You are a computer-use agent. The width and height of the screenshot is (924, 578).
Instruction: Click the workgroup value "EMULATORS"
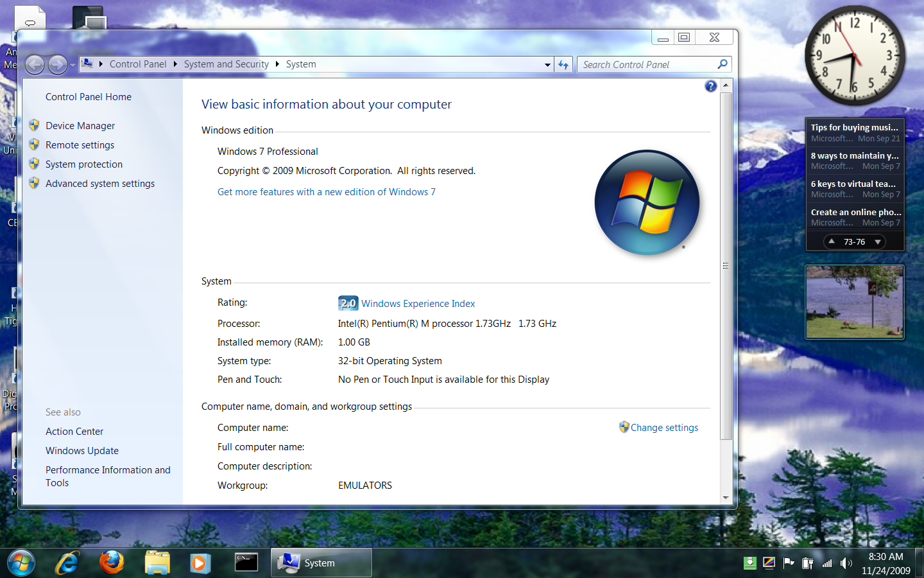tap(365, 486)
